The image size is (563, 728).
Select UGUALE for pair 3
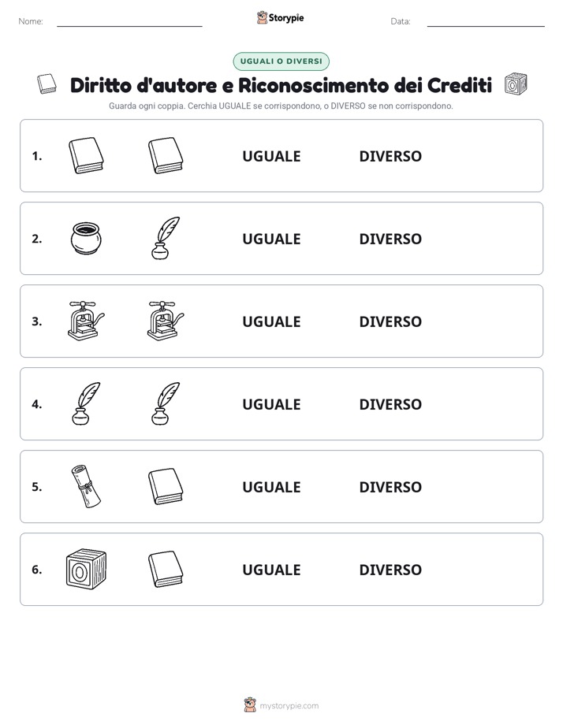(x=271, y=321)
